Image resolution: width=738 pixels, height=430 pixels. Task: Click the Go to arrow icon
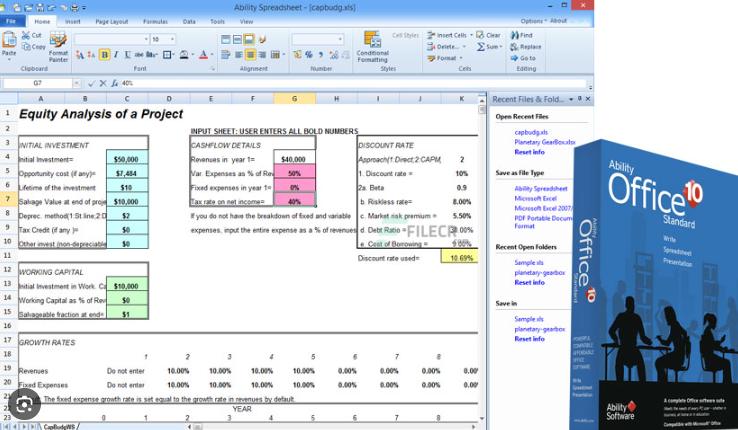514,58
